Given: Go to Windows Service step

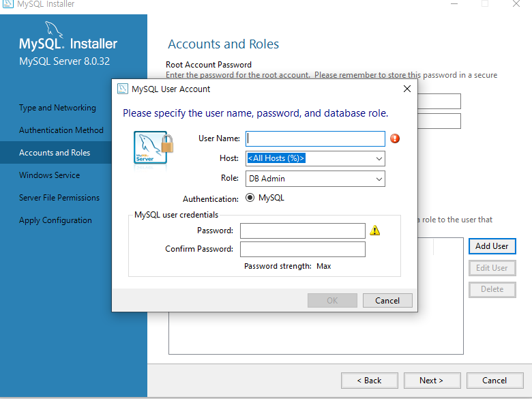Looking at the screenshot, I should [50, 175].
